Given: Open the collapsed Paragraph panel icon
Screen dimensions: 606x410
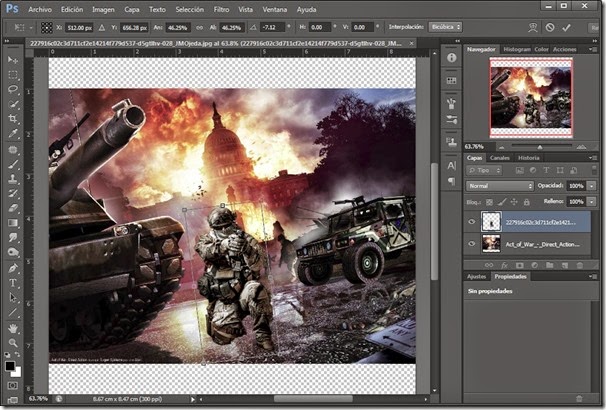Looking at the screenshot, I should 451,181.
